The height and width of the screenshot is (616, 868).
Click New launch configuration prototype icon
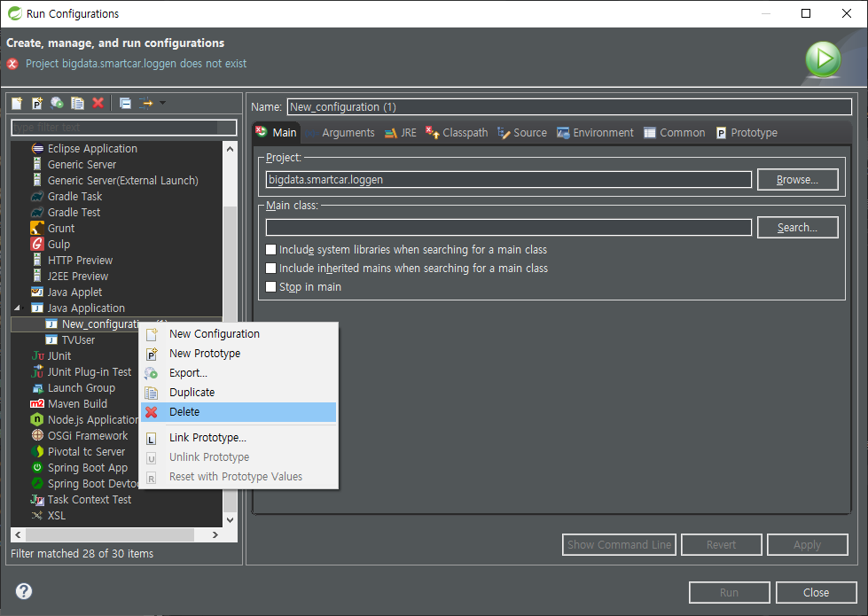point(37,103)
